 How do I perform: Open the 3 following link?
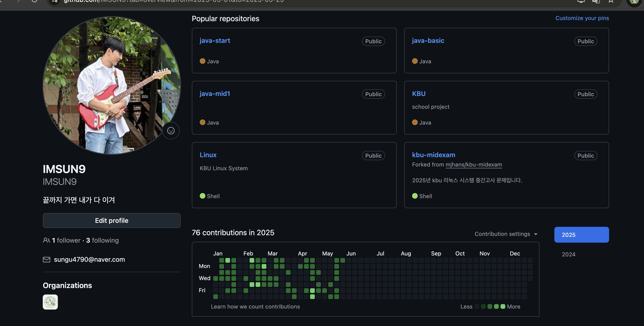click(x=102, y=240)
